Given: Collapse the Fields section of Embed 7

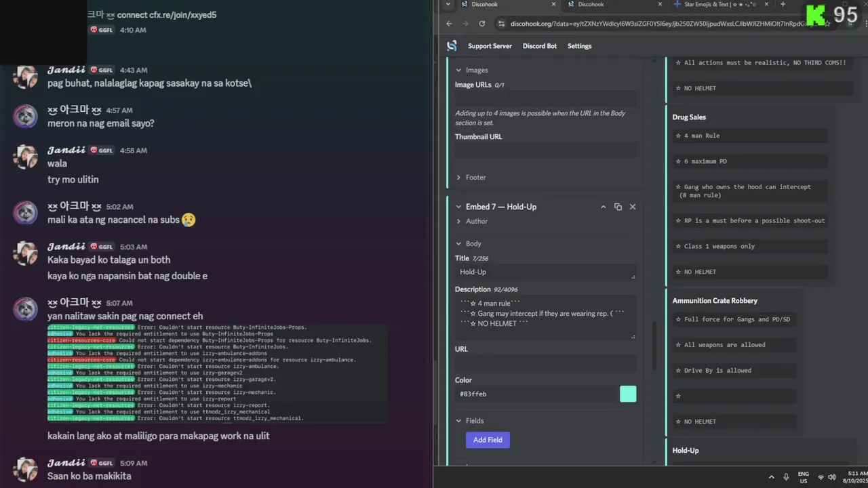Looking at the screenshot, I should (469, 421).
